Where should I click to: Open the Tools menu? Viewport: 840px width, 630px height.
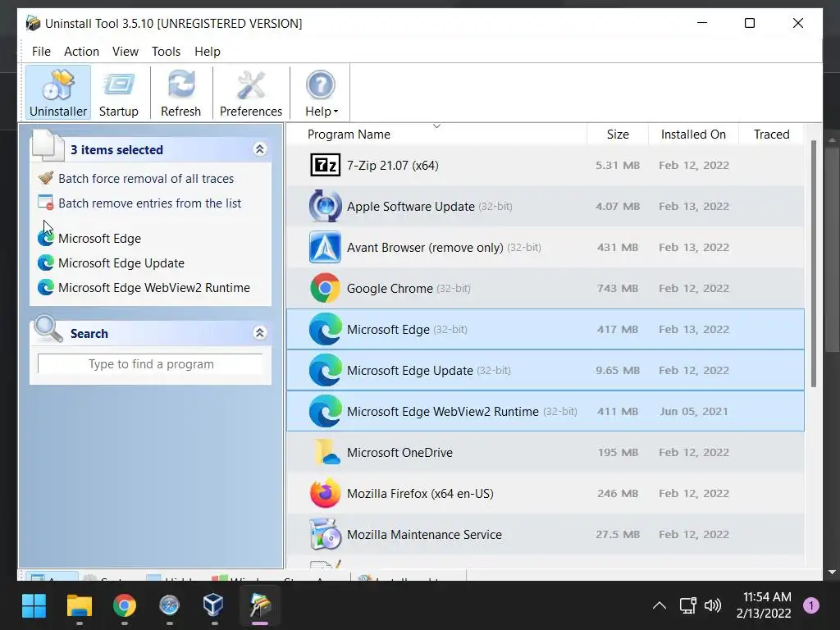(x=166, y=52)
